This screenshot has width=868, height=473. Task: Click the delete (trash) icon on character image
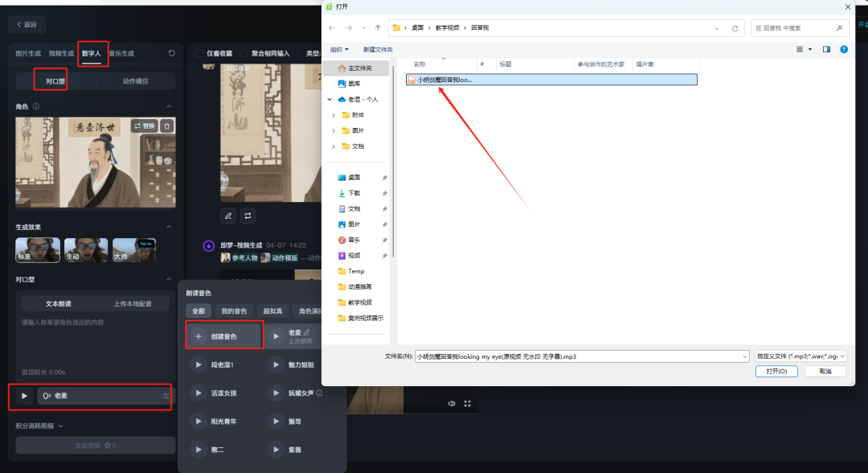click(166, 126)
